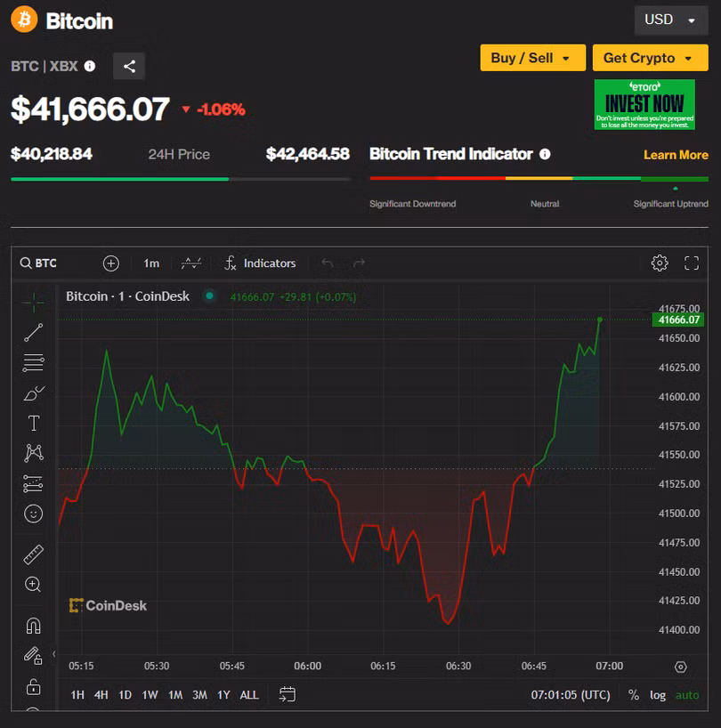Open chart settings gear icon
The width and height of the screenshot is (721, 728).
point(660,263)
